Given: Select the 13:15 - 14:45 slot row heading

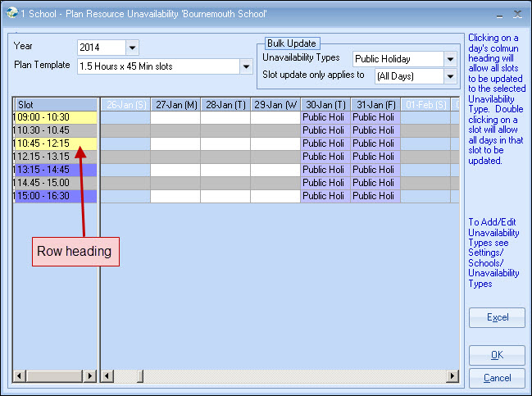Looking at the screenshot, I should coord(55,170).
